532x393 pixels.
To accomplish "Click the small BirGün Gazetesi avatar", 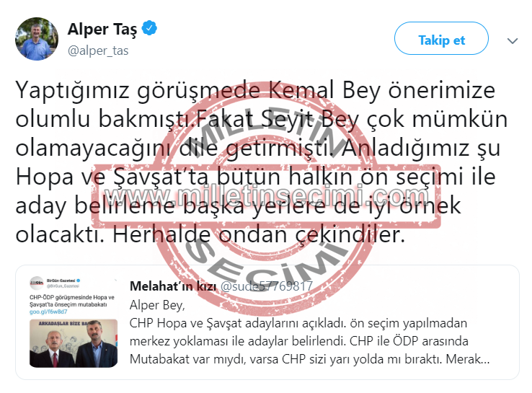I will (x=37, y=283).
